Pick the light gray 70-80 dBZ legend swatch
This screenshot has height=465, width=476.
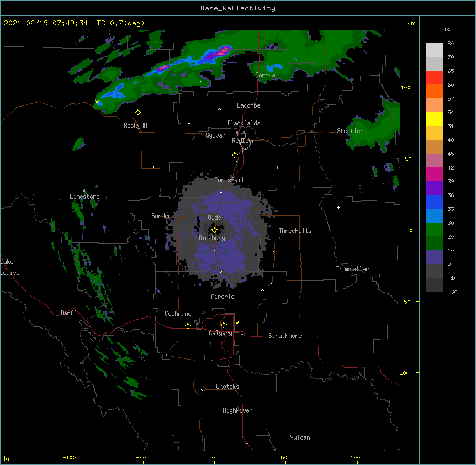[x=434, y=50]
